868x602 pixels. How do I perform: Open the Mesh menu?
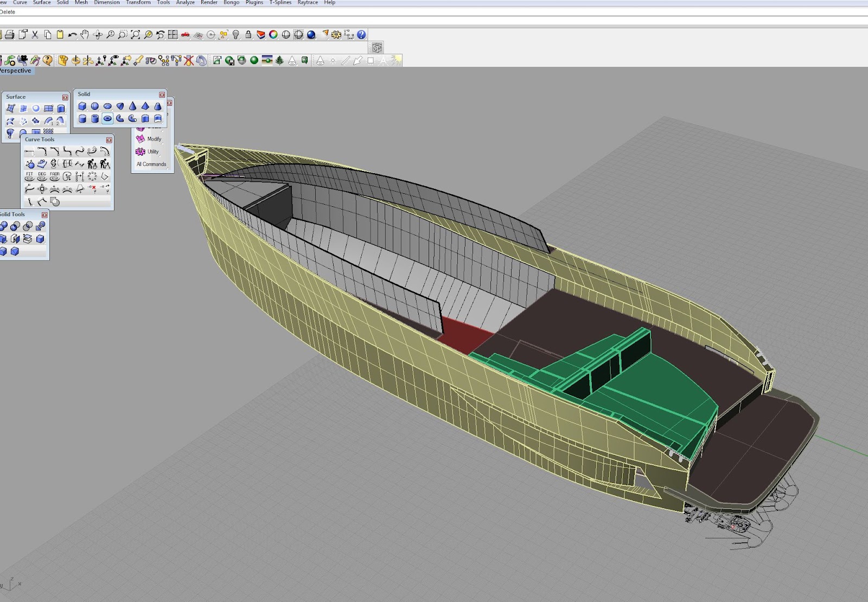[x=81, y=3]
